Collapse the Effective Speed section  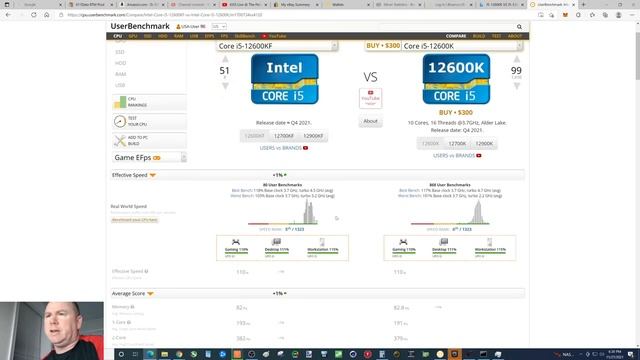point(152,175)
